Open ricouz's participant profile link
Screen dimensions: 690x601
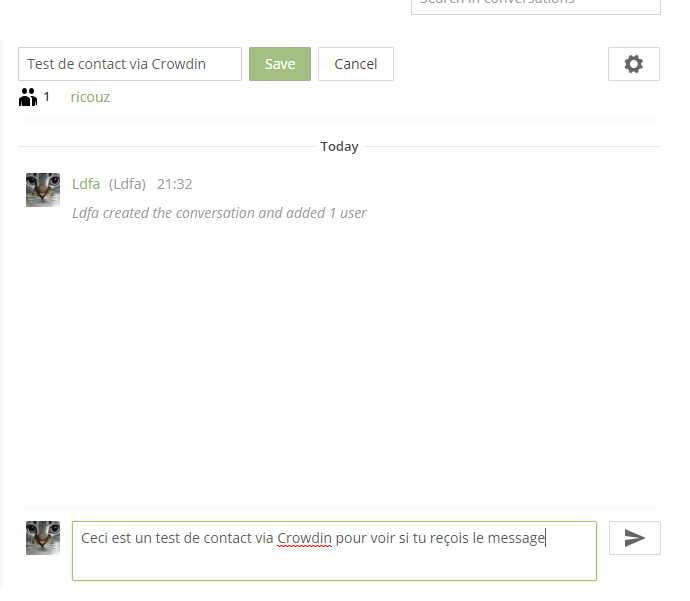click(x=90, y=97)
